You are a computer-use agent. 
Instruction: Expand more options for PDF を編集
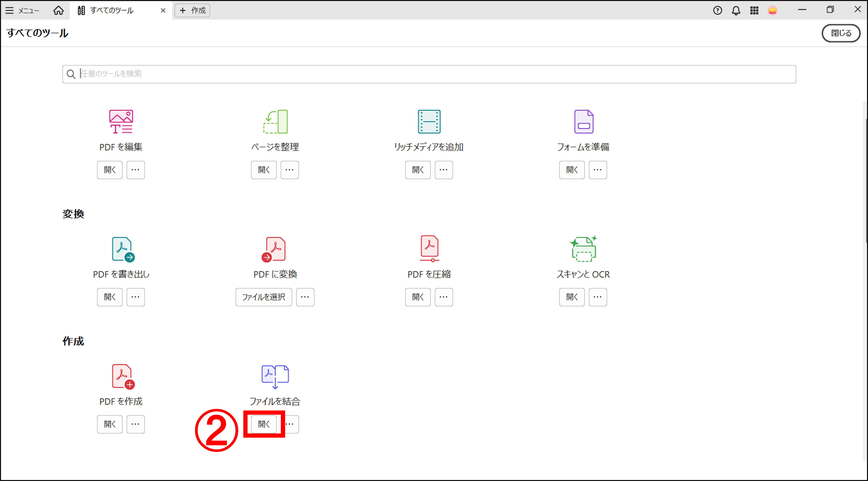135,170
